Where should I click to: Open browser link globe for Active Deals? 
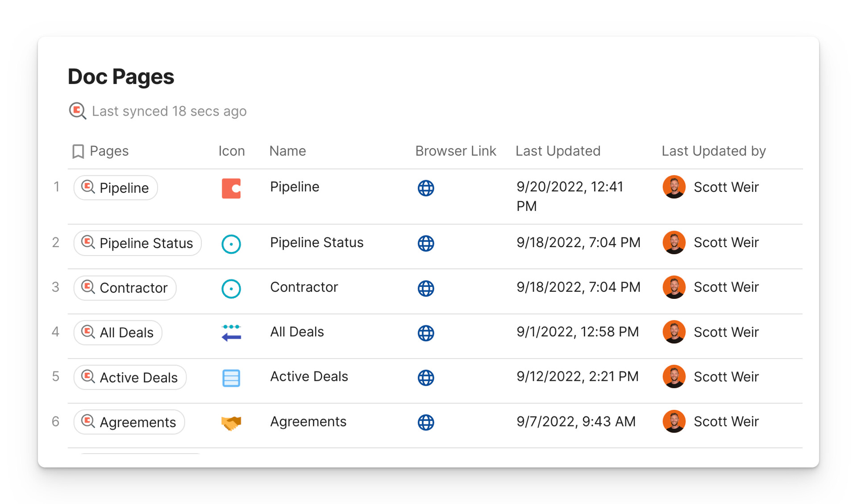pos(425,377)
